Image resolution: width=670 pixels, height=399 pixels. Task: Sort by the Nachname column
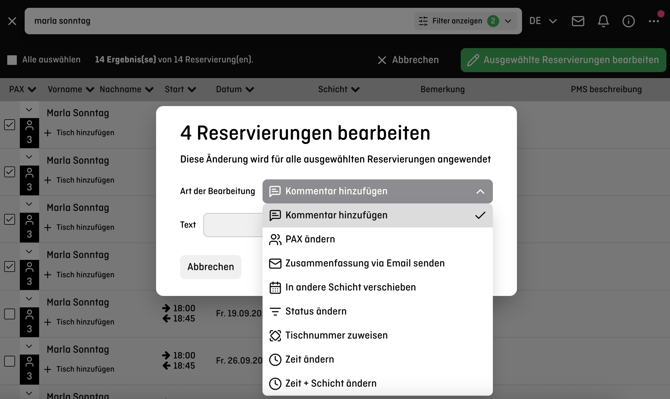pyautogui.click(x=126, y=89)
